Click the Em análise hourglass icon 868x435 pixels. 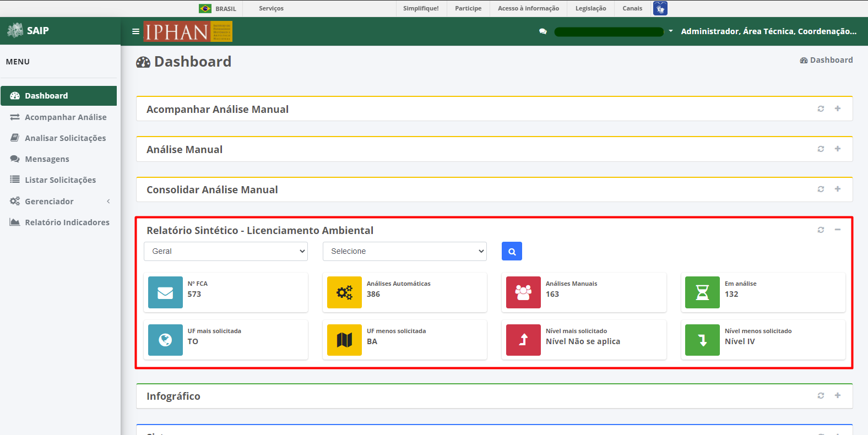click(x=702, y=292)
